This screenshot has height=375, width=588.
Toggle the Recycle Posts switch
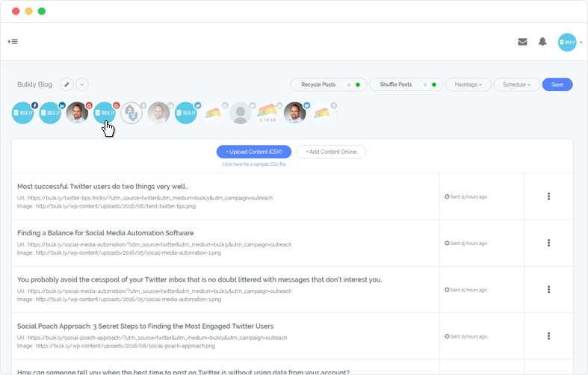point(353,84)
